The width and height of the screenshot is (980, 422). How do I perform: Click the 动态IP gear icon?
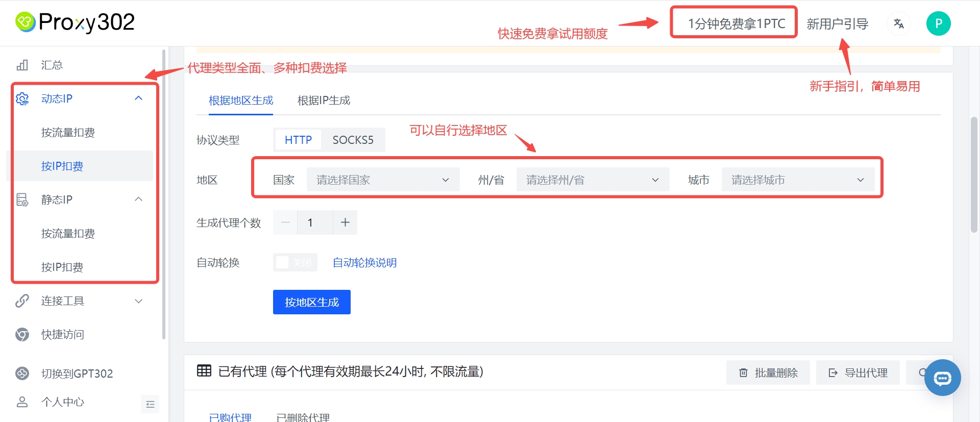22,98
